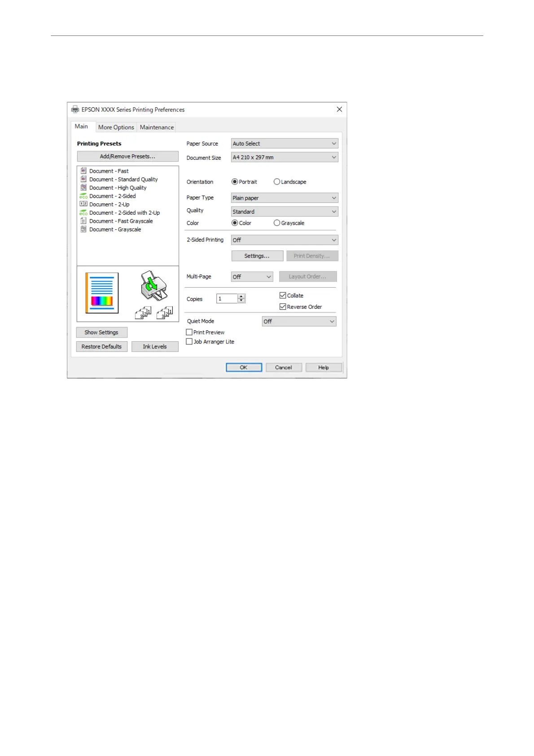Viewport: 534px width, 756px height.
Task: Open the 2-Sided Printing dropdown
Action: pos(285,240)
